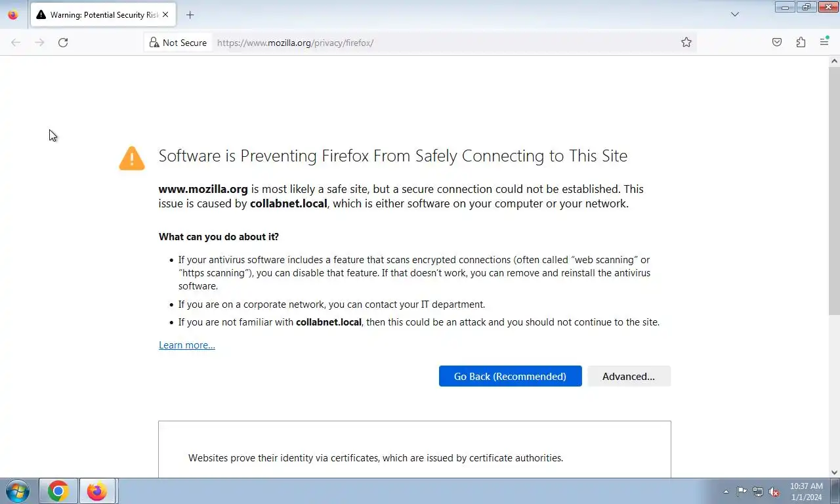
Task: Open the Save to Pocket icon
Action: pos(777,43)
